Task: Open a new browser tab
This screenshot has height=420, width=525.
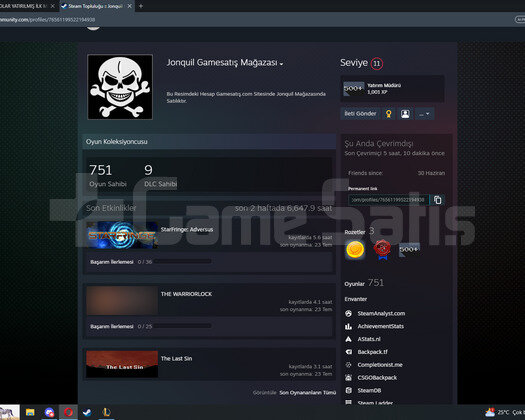Action: [141, 6]
